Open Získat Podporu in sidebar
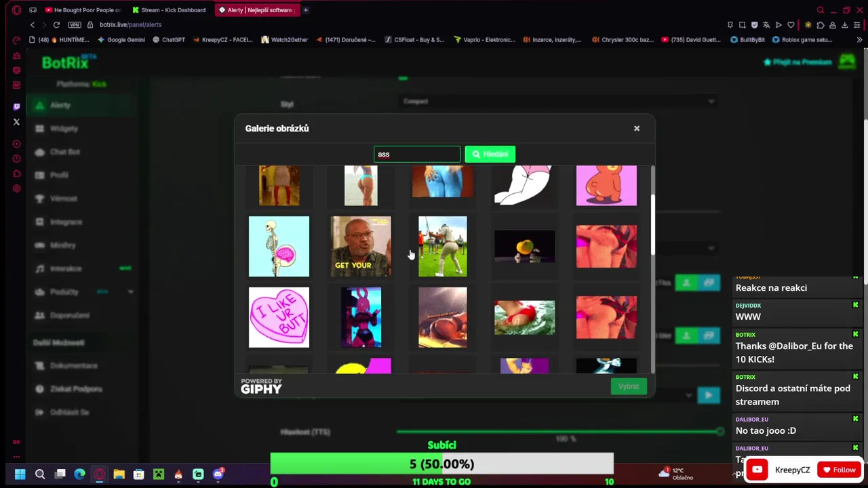The height and width of the screenshot is (488, 868). click(76, 389)
